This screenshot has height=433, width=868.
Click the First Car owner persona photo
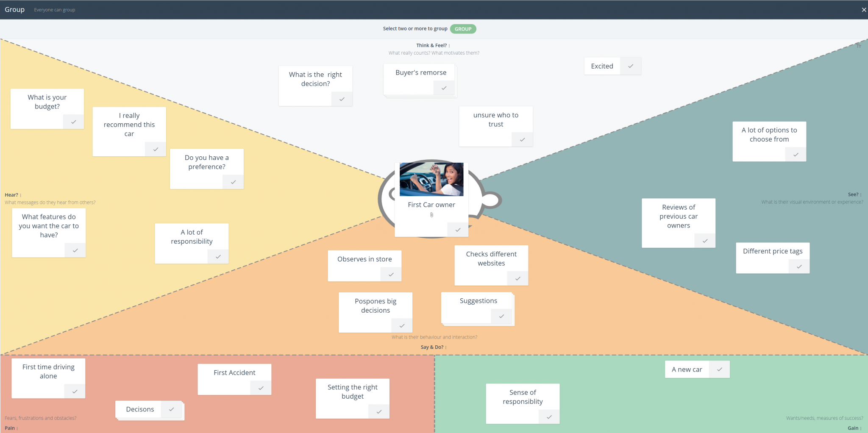click(431, 179)
